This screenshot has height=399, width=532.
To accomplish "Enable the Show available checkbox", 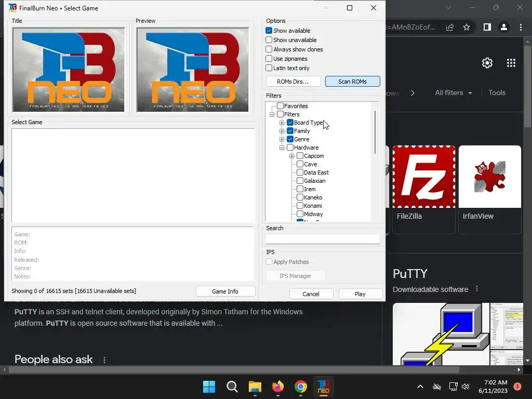I will (x=269, y=31).
